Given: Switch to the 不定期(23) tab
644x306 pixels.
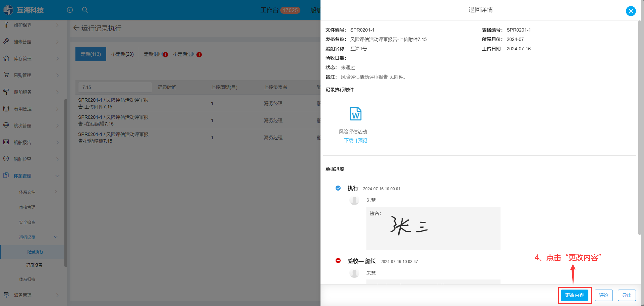Looking at the screenshot, I should [x=122, y=54].
